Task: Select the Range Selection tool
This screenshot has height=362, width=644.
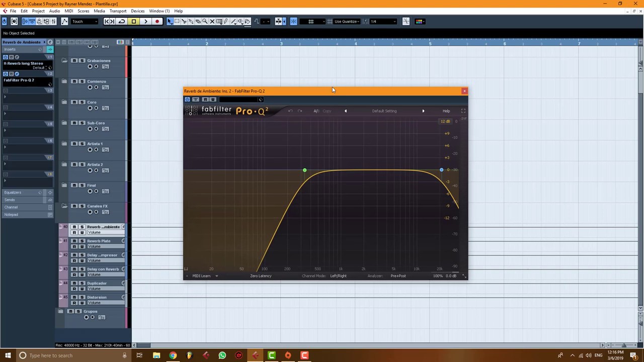Action: point(177,21)
